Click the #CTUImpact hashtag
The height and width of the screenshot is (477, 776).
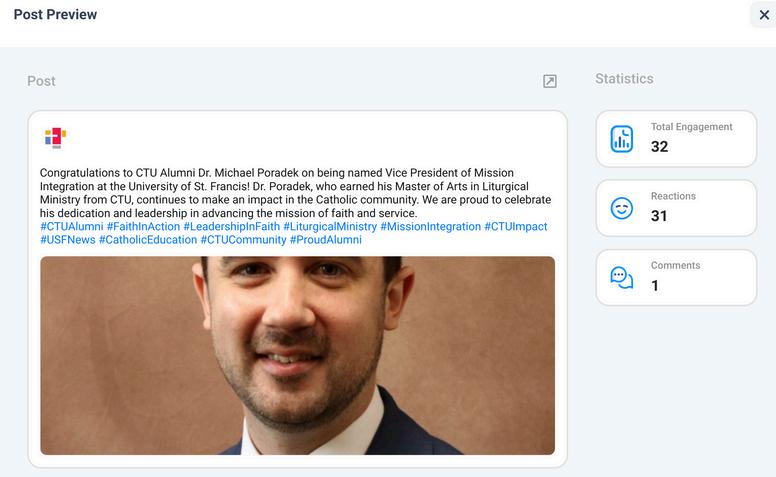point(516,227)
